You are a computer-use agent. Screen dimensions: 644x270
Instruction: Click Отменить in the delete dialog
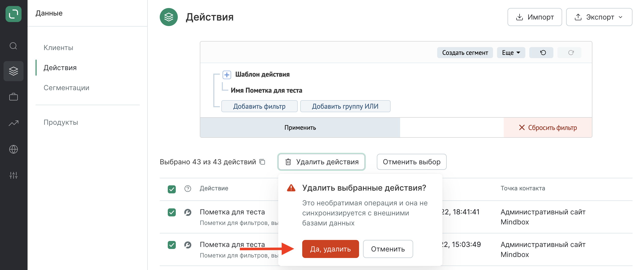coord(388,249)
